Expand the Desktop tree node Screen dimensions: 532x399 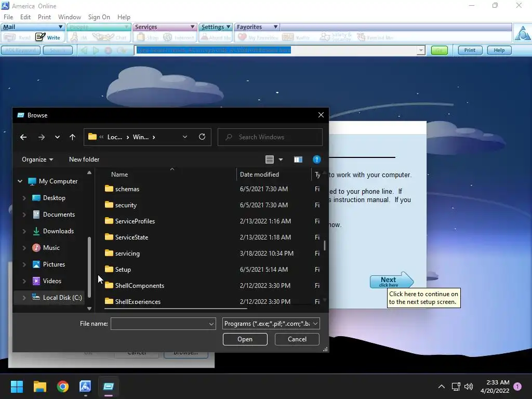coord(24,198)
